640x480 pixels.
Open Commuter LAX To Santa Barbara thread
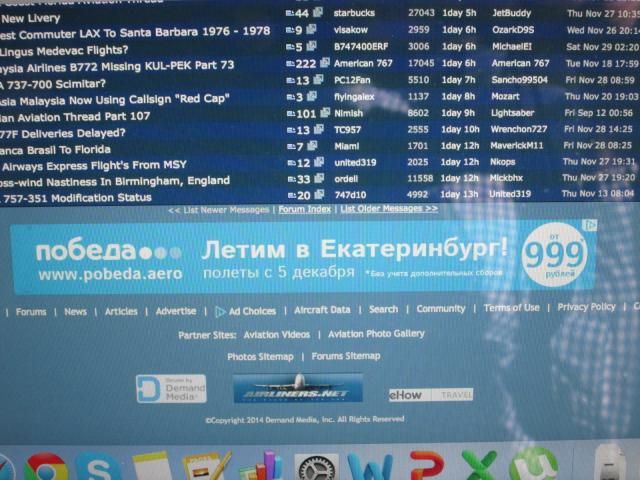(135, 33)
